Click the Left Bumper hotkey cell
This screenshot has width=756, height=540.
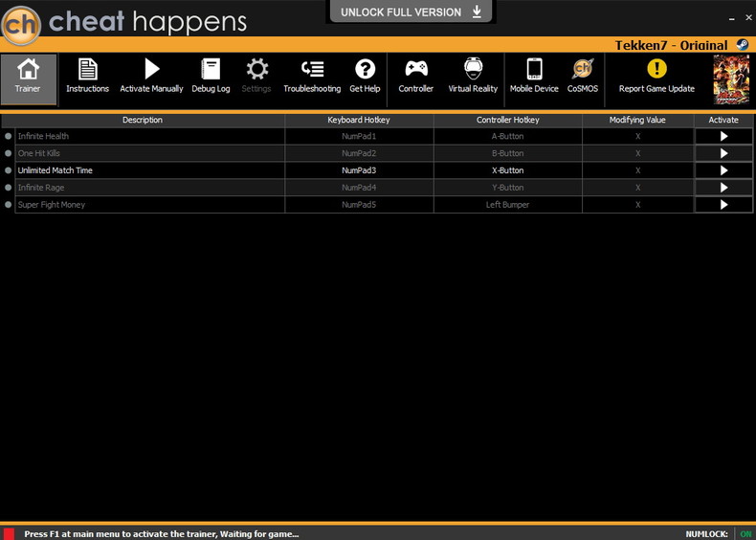(x=508, y=205)
